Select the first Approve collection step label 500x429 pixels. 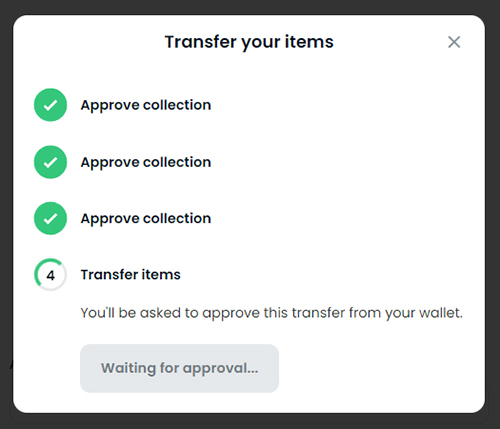click(146, 105)
